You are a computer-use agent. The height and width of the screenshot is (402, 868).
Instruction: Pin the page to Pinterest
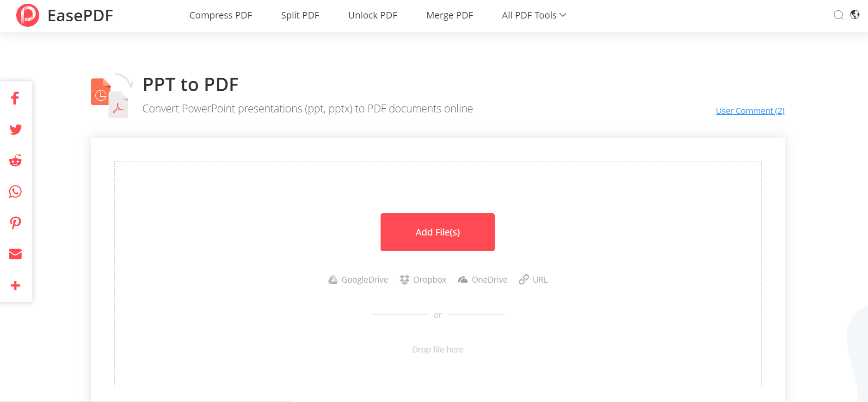point(15,223)
